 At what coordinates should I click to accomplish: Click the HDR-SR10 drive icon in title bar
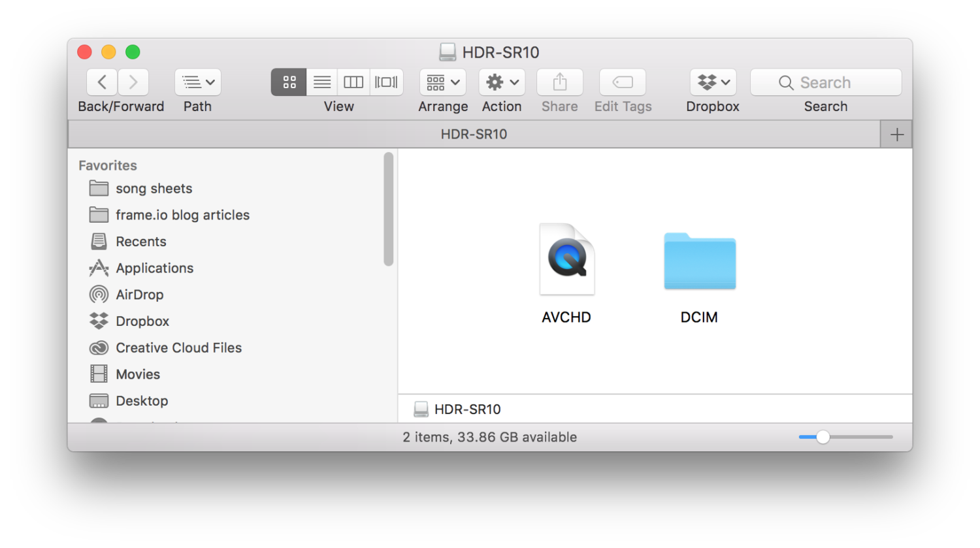(448, 52)
